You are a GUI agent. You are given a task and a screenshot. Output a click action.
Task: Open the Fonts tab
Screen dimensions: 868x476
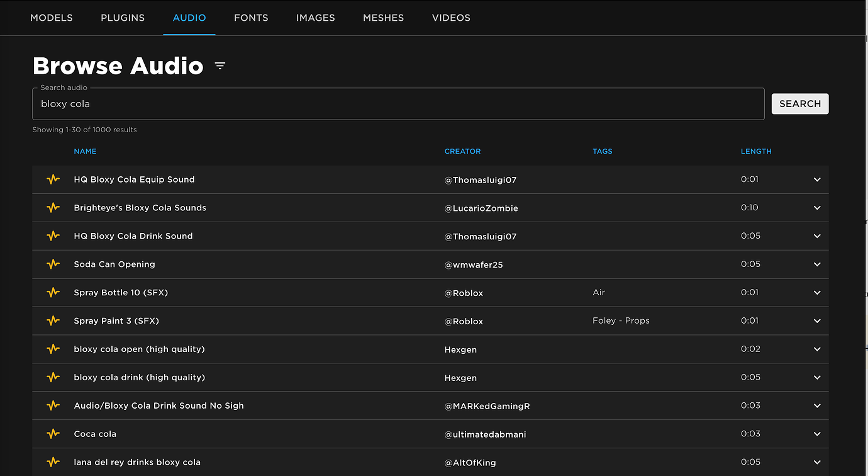[251, 18]
